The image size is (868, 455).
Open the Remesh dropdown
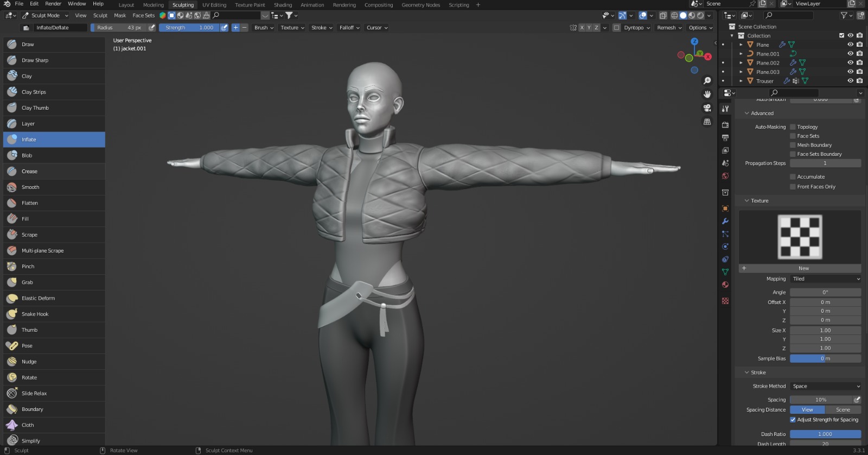(x=669, y=28)
